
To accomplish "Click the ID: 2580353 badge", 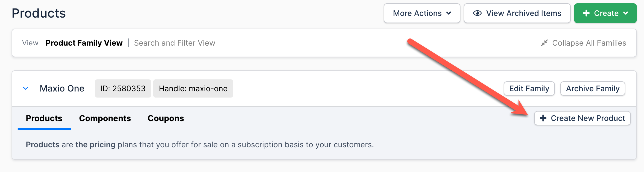I will click(123, 88).
